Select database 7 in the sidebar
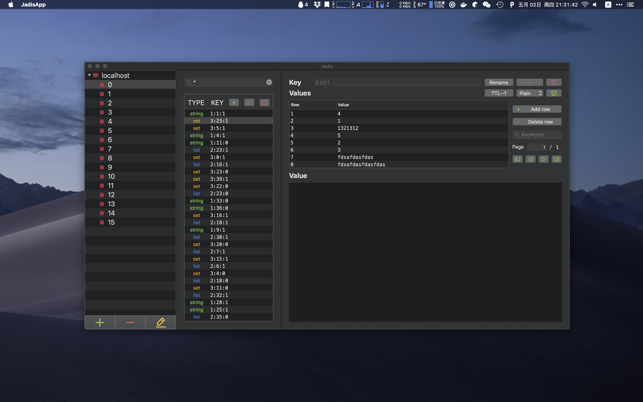643x402 pixels. tap(130, 149)
